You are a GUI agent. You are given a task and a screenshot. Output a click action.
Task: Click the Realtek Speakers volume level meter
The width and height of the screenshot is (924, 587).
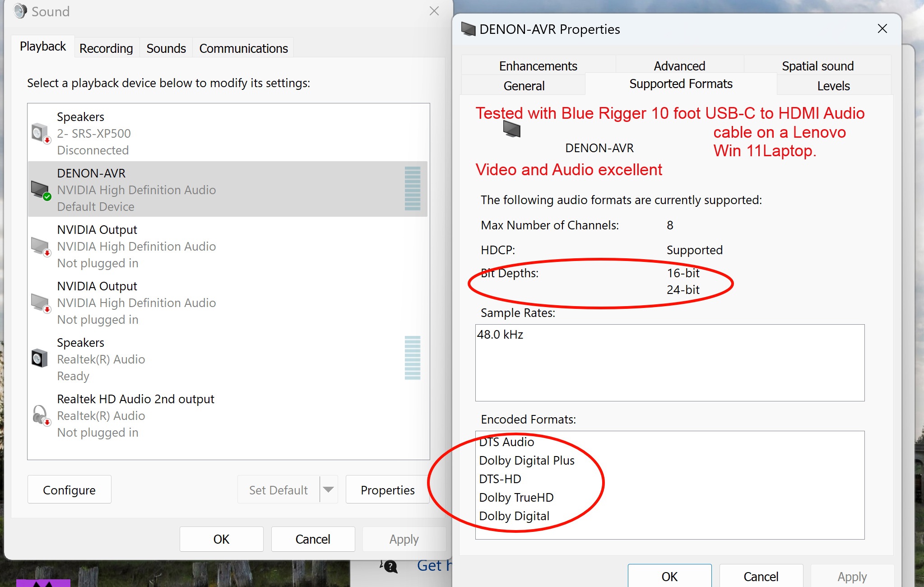413,358
